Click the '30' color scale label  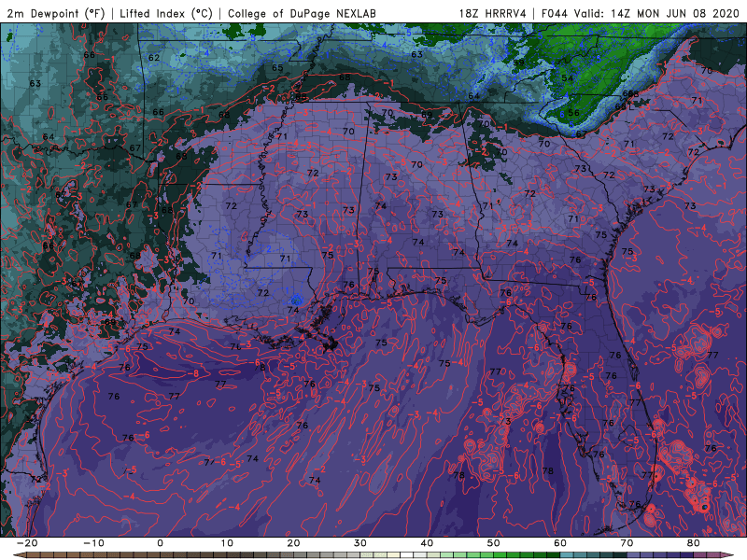[x=360, y=543]
